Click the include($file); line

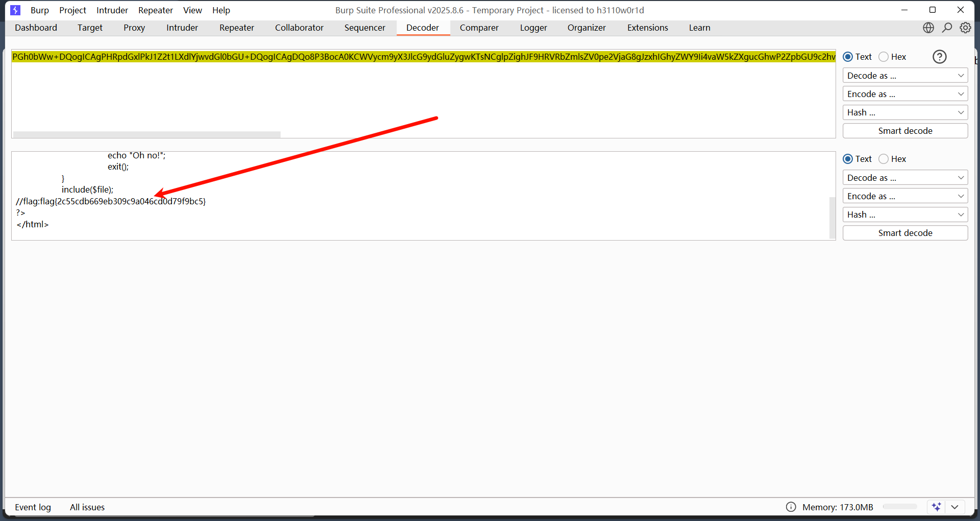[x=87, y=190]
